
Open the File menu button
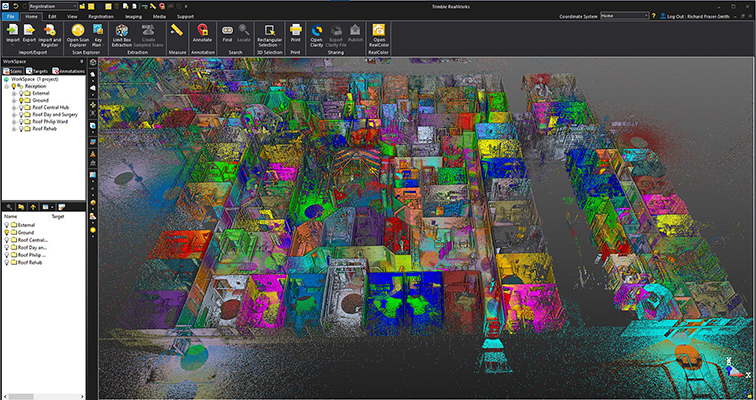[x=10, y=16]
